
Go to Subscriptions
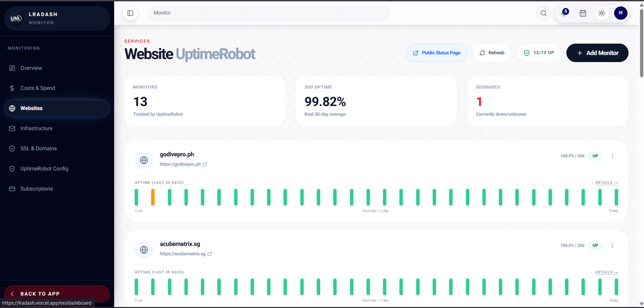click(57, 189)
